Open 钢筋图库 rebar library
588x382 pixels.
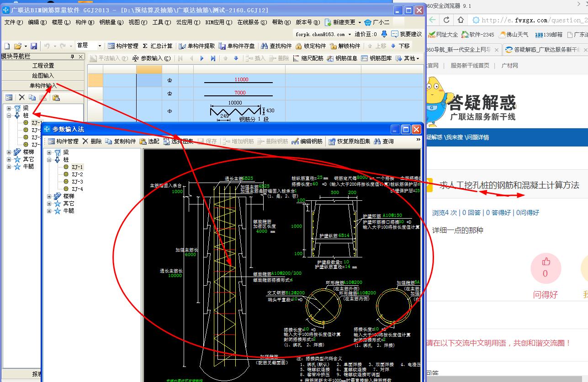(376, 58)
